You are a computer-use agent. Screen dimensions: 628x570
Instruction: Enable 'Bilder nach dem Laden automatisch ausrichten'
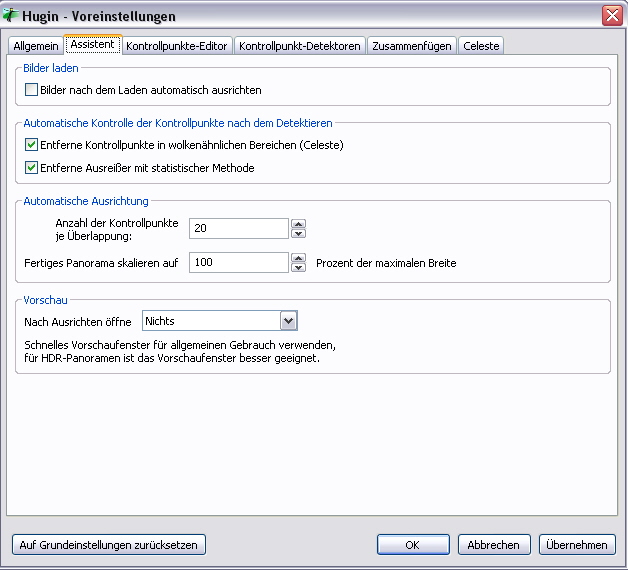tap(31, 90)
